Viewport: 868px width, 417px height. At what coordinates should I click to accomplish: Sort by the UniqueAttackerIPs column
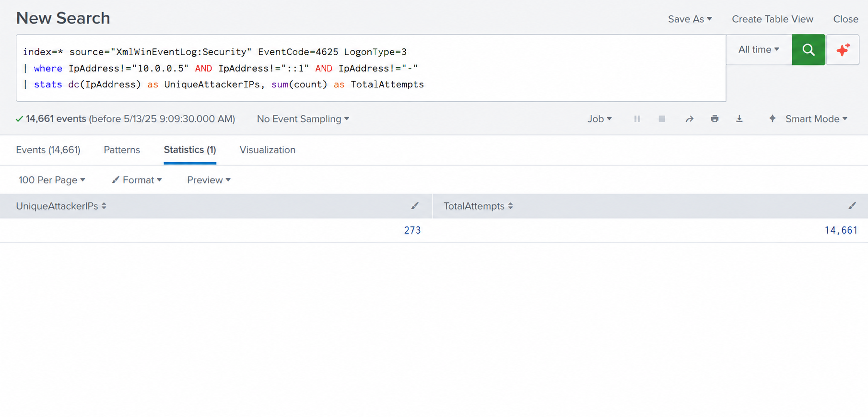point(61,206)
